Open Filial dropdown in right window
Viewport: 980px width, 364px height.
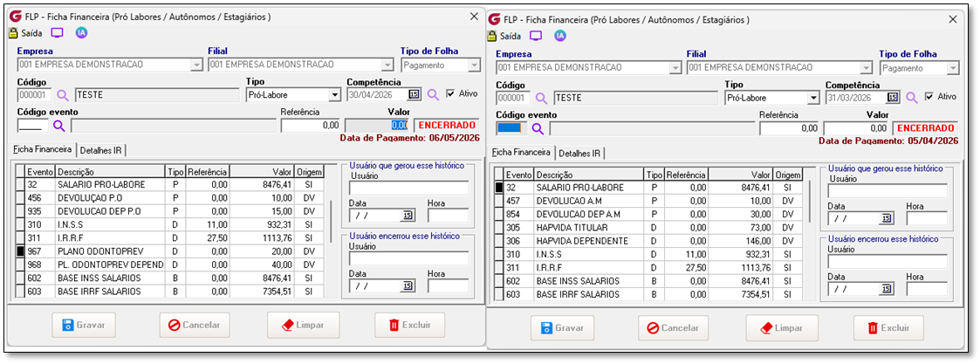(x=867, y=67)
